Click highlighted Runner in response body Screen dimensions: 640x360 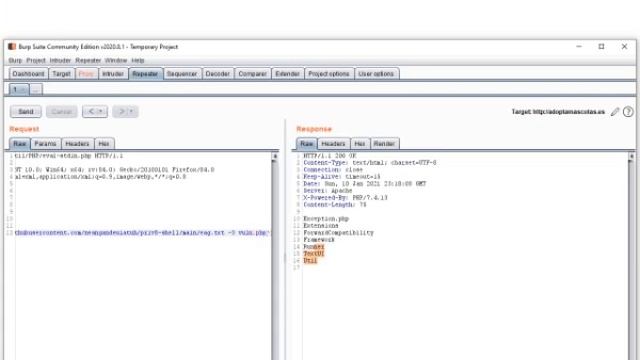314,247
